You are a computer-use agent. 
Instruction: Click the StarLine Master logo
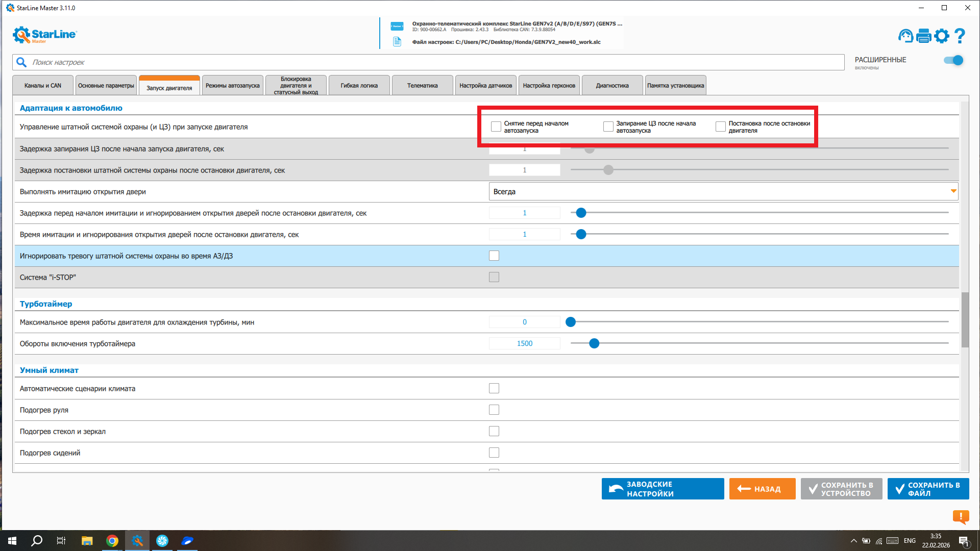[44, 35]
